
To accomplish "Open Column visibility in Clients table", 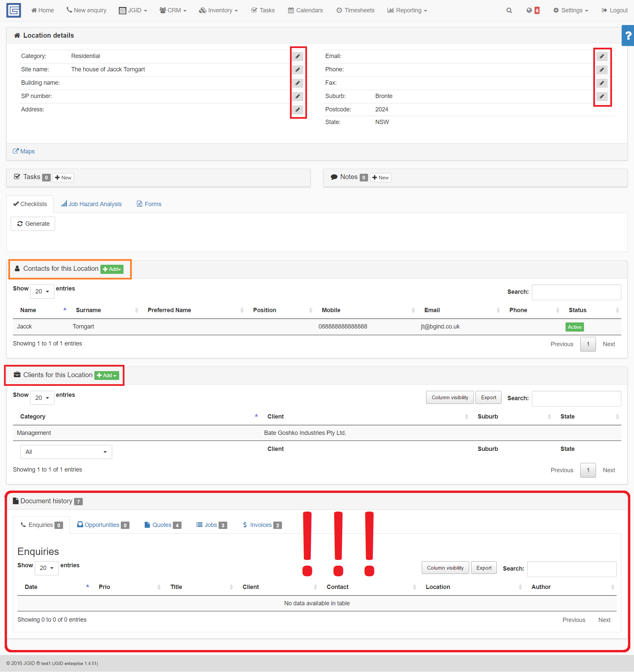I will (x=450, y=398).
